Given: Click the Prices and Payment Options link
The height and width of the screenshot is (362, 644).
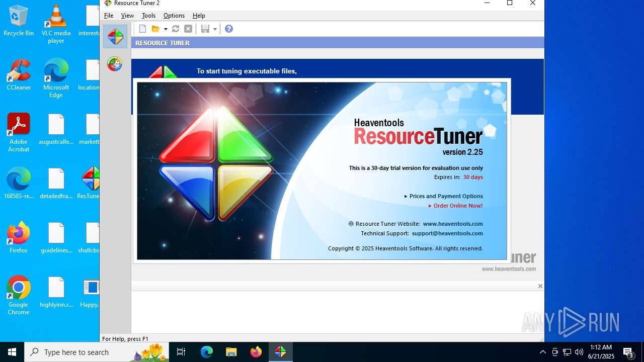Looking at the screenshot, I should coord(443,196).
